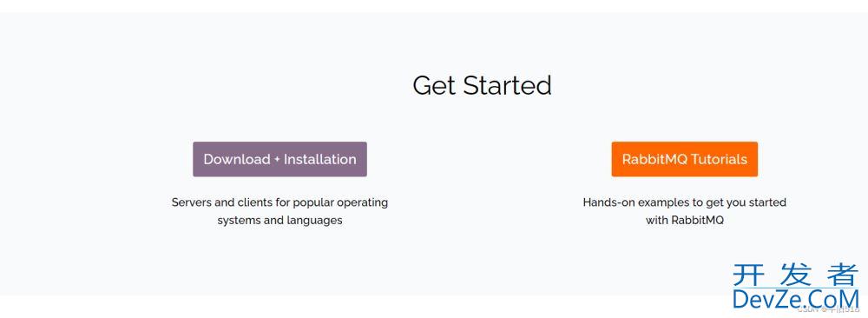Click the "Hands-on examples to get you started" line
The height and width of the screenshot is (318, 868).
pos(684,202)
